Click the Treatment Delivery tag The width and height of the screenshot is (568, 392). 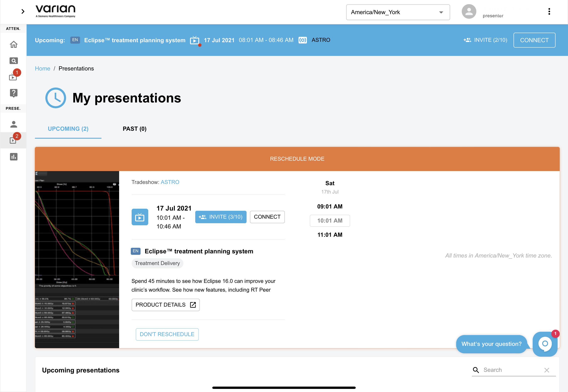click(157, 263)
